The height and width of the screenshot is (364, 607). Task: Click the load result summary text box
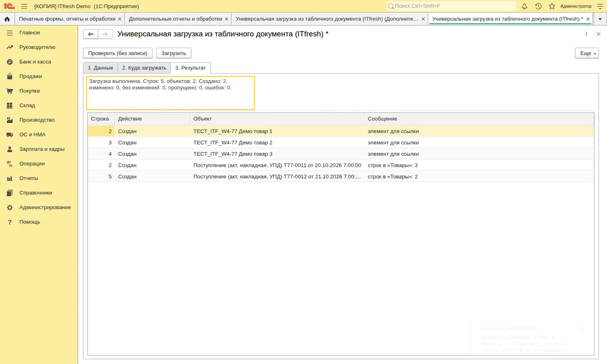tap(170, 93)
